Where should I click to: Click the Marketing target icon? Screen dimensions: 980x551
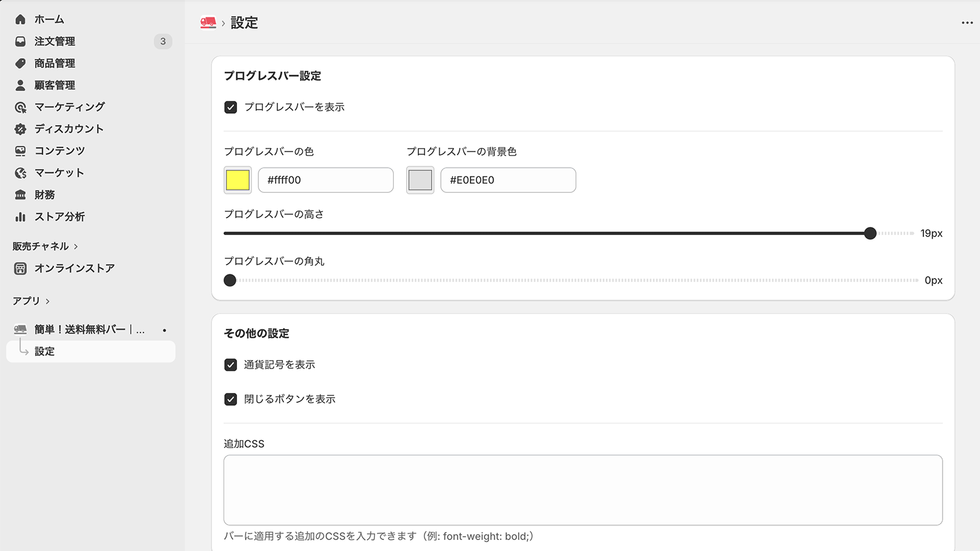20,107
